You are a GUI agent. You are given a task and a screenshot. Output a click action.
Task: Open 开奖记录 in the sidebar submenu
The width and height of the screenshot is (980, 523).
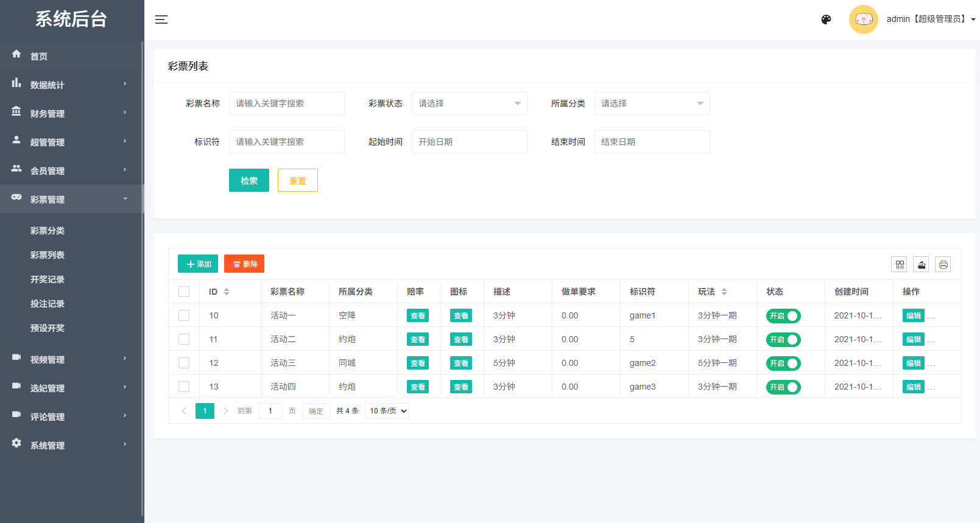(x=48, y=279)
